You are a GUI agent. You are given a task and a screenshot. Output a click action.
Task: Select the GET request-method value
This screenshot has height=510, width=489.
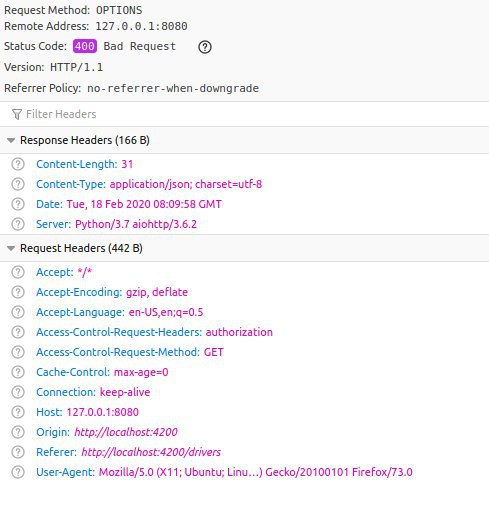214,352
